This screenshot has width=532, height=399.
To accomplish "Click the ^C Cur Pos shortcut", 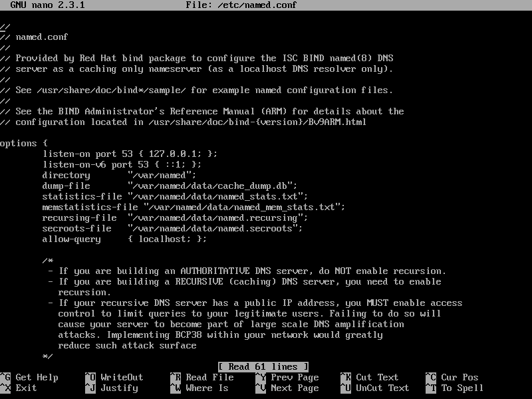I will 452,377.
